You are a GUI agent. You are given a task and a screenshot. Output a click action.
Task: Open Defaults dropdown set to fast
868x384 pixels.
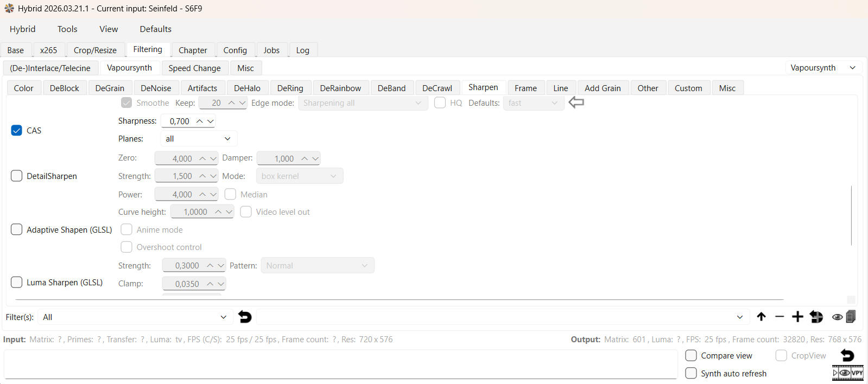click(534, 103)
